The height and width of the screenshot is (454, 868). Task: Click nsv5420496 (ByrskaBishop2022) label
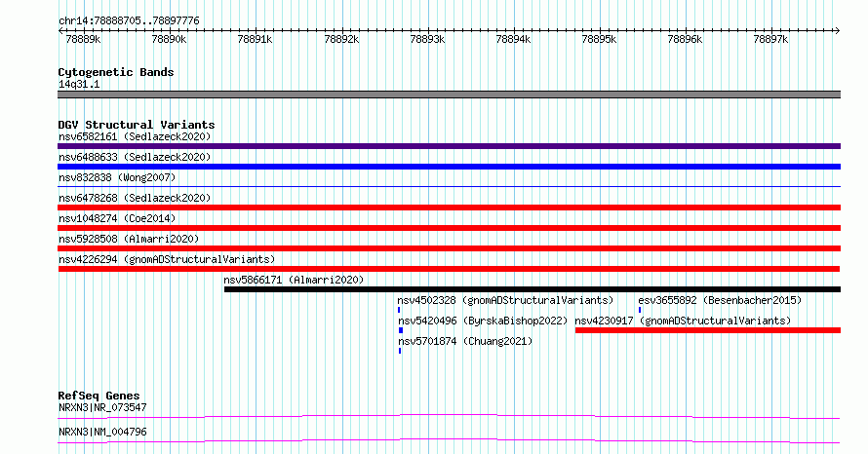coord(483,321)
